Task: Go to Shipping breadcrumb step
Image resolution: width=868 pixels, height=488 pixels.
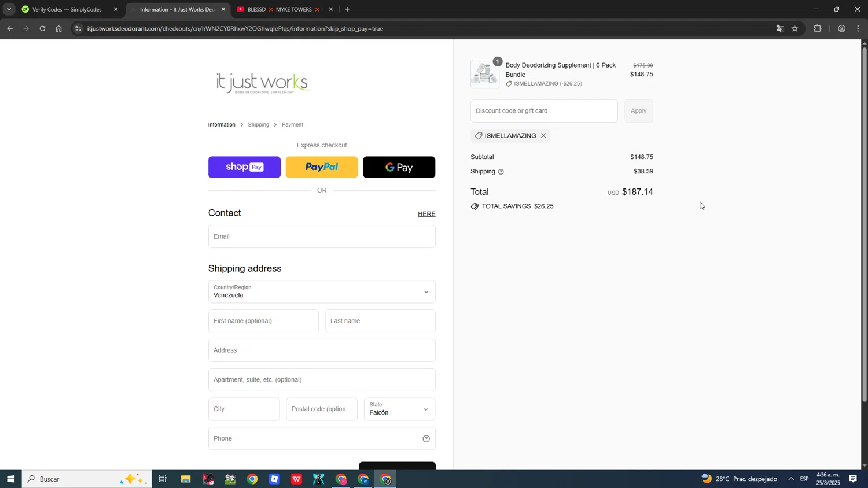Action: [x=258, y=125]
